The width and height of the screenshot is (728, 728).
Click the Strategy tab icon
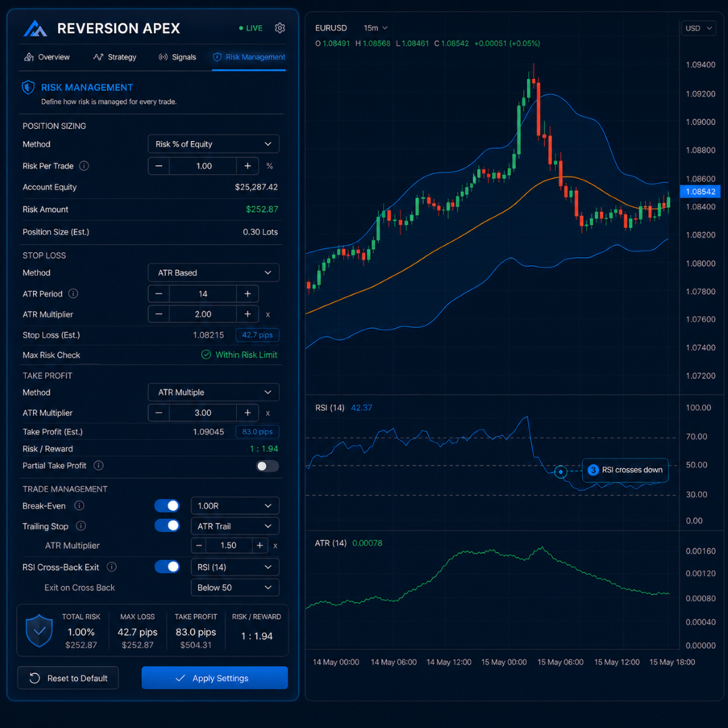pos(98,57)
